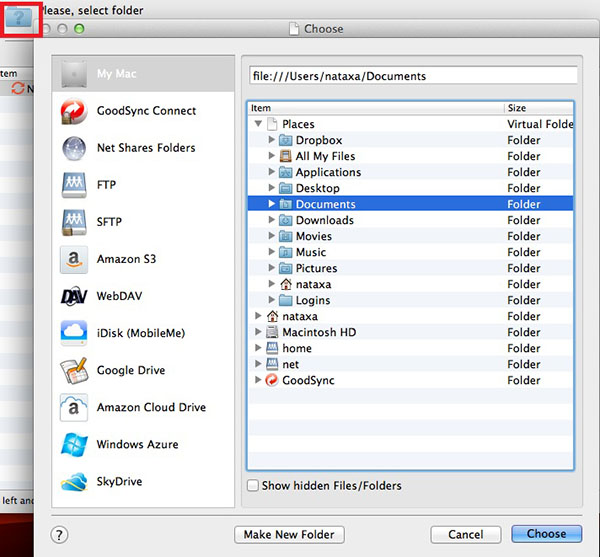
Task: Expand the top-level nataxa home triangle
Action: pyautogui.click(x=258, y=316)
